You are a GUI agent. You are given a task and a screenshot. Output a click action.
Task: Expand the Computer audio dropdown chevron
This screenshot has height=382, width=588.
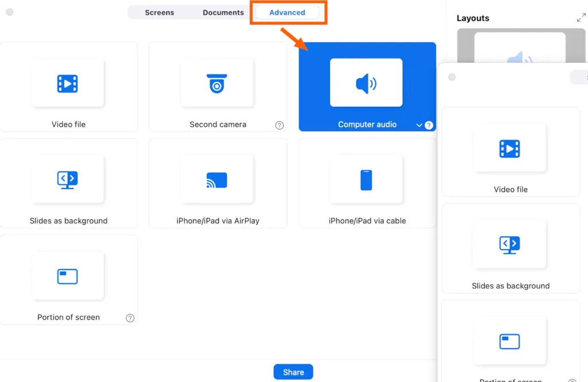click(x=419, y=125)
